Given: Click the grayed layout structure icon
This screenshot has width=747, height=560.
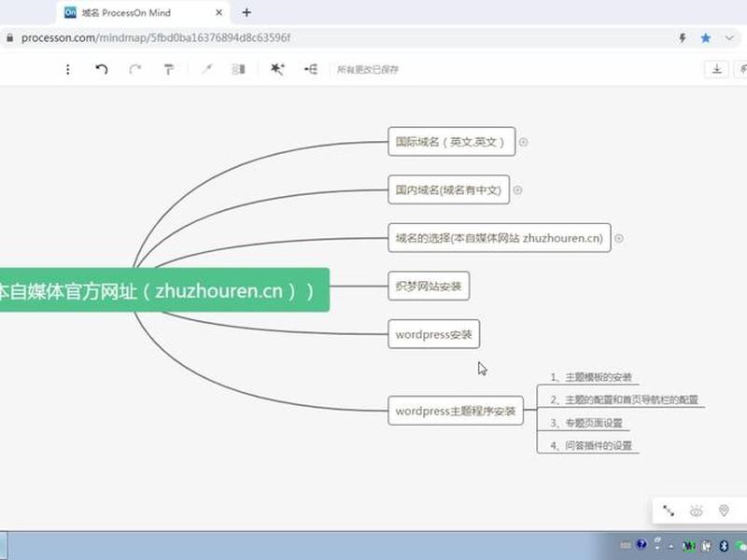Looking at the screenshot, I should click(238, 69).
